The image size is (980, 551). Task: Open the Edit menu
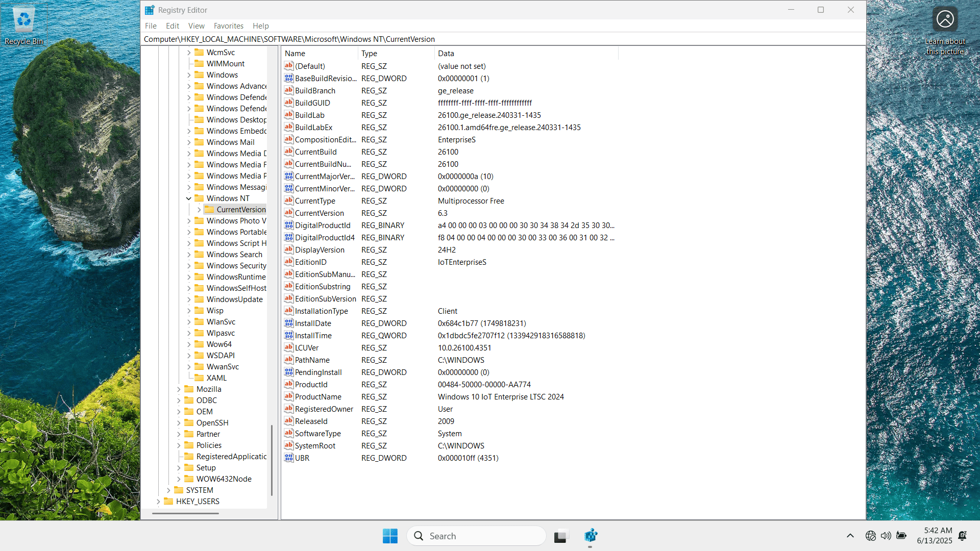pos(173,26)
